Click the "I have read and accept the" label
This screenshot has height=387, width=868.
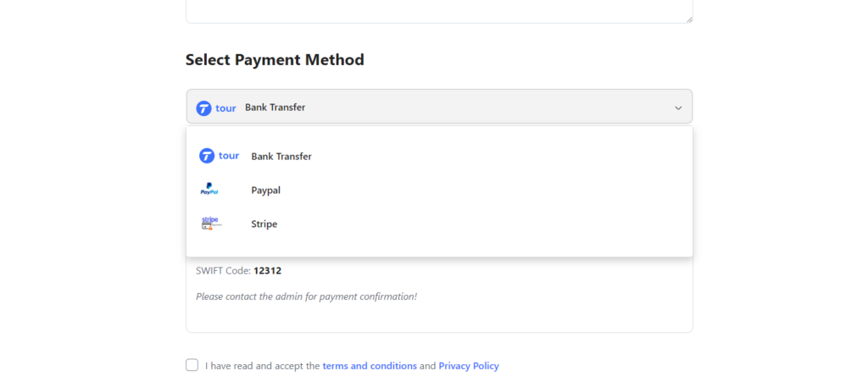point(263,366)
